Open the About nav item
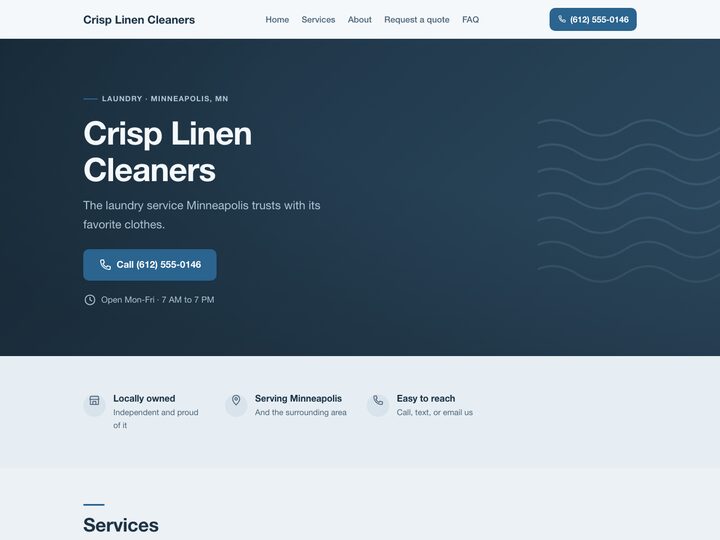The height and width of the screenshot is (540, 720). click(x=360, y=20)
